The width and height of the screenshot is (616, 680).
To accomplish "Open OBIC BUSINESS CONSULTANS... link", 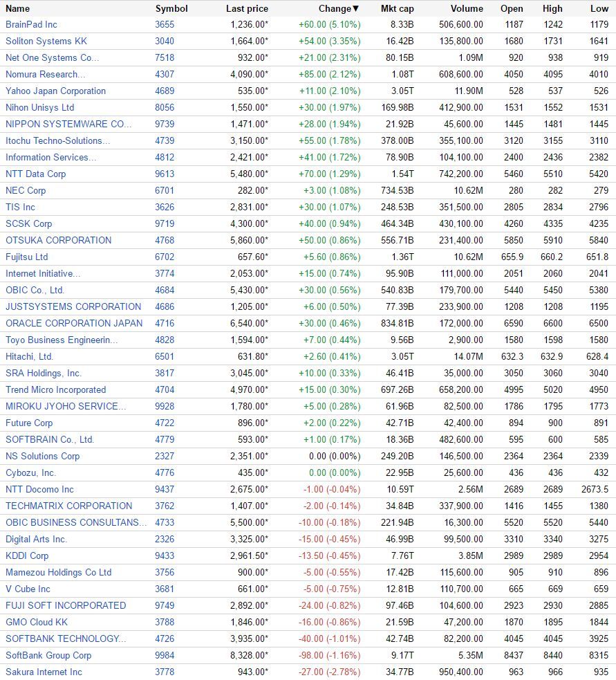I will click(x=76, y=522).
